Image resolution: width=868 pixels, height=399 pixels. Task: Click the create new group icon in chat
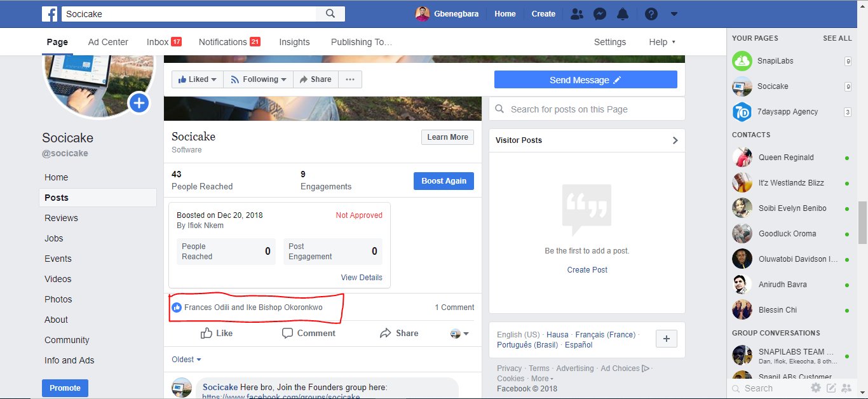click(x=846, y=388)
